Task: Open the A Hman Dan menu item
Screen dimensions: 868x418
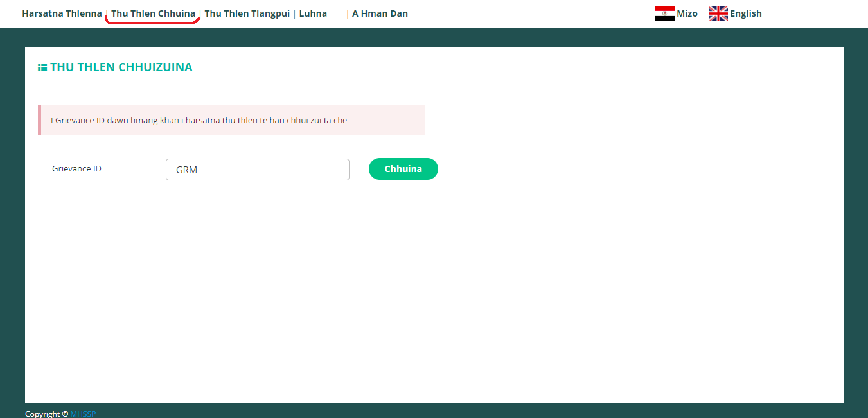Action: (x=380, y=13)
